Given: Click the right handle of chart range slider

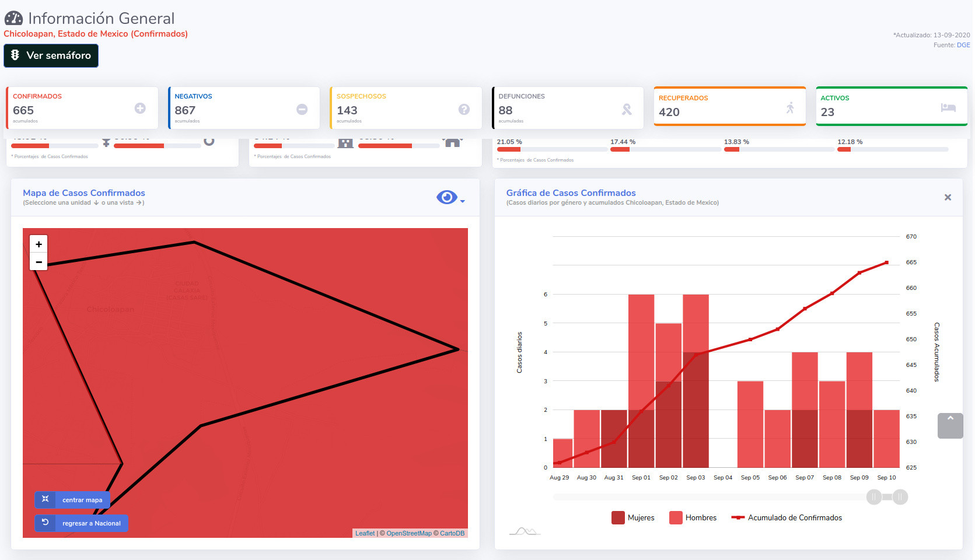Looking at the screenshot, I should [x=900, y=497].
